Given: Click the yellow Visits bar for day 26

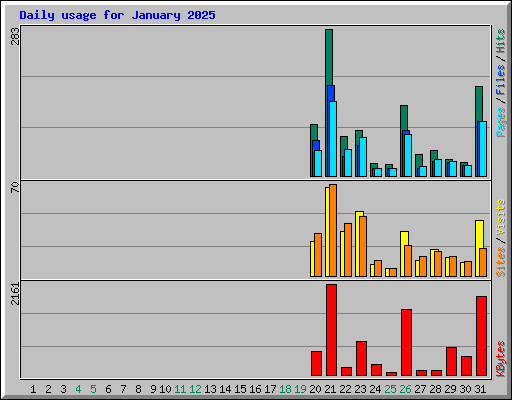Looking at the screenshot, I should point(403,254).
